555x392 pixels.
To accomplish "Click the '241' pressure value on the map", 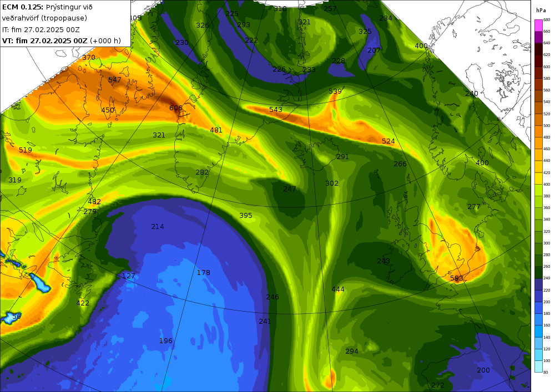I will [x=265, y=322].
